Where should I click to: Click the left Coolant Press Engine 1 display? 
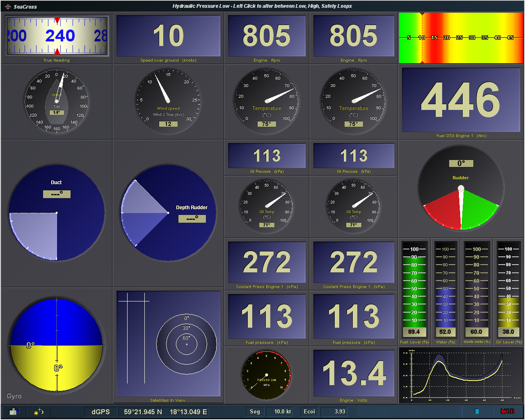coord(267,262)
